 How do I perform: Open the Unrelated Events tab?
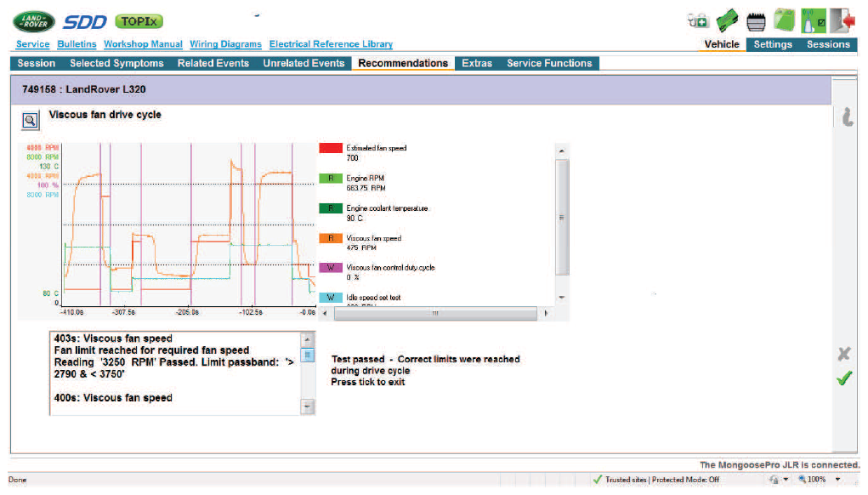[304, 63]
